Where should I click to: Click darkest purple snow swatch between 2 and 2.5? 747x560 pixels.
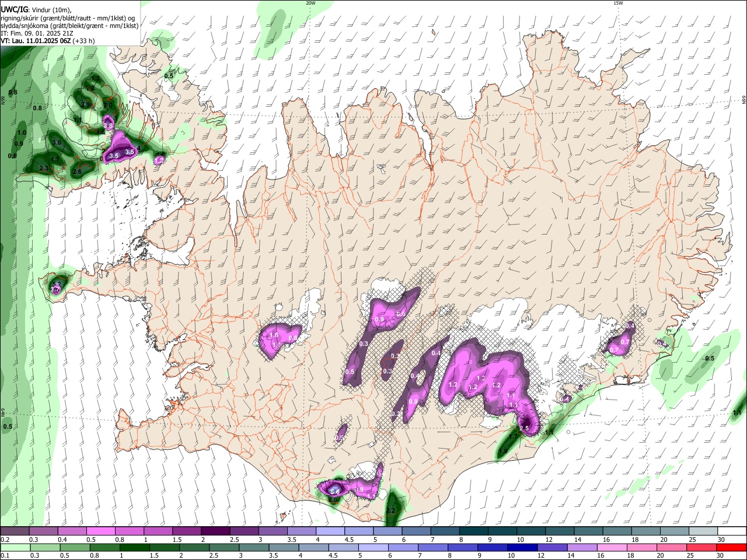(215, 531)
